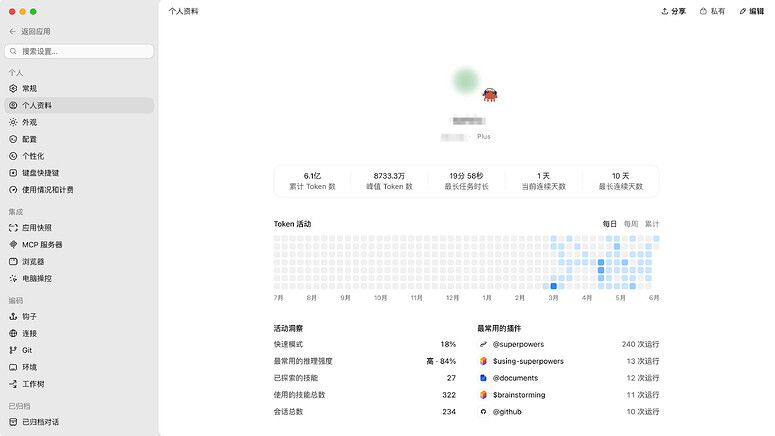Switch Token 活动 to 每日 view

coord(609,224)
